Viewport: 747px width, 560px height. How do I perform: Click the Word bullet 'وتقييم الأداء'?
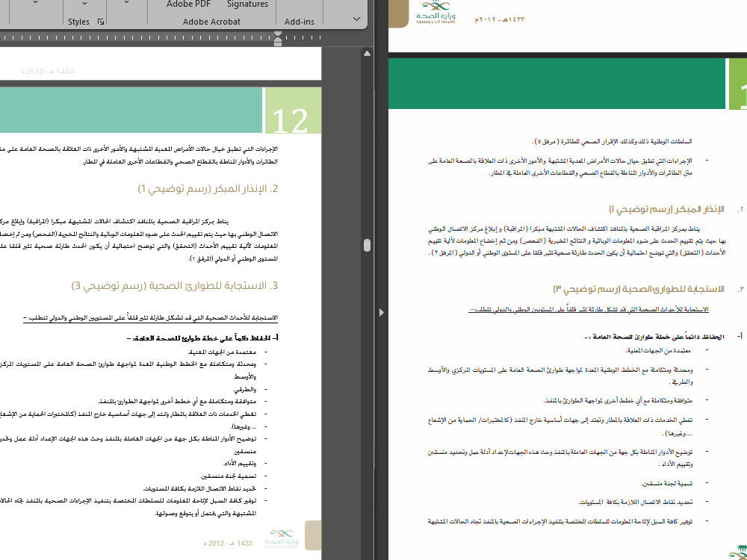tap(240, 464)
